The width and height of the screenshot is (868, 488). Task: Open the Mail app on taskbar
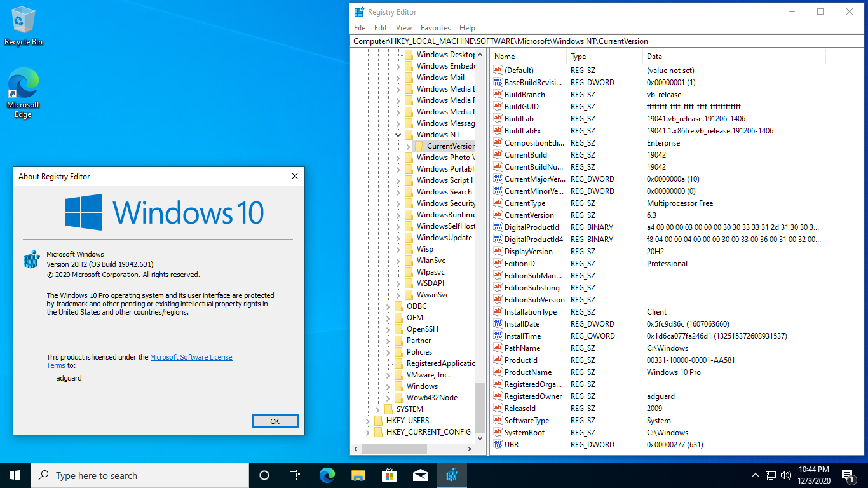point(420,475)
